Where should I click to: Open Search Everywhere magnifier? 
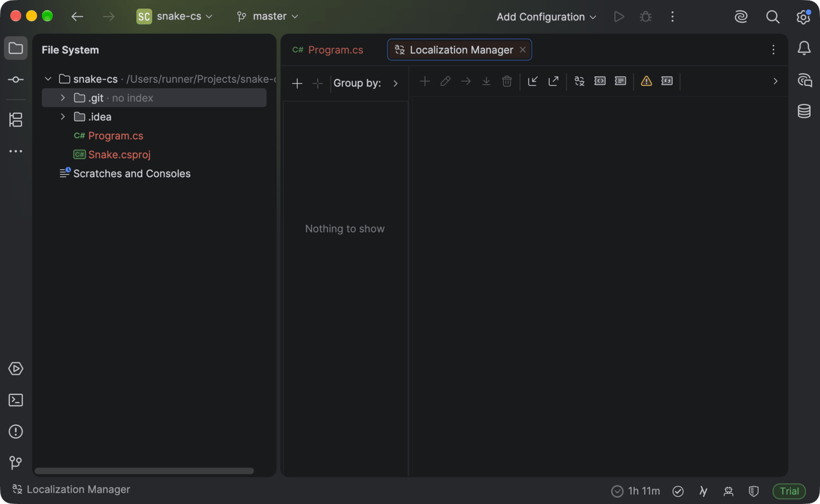click(773, 17)
